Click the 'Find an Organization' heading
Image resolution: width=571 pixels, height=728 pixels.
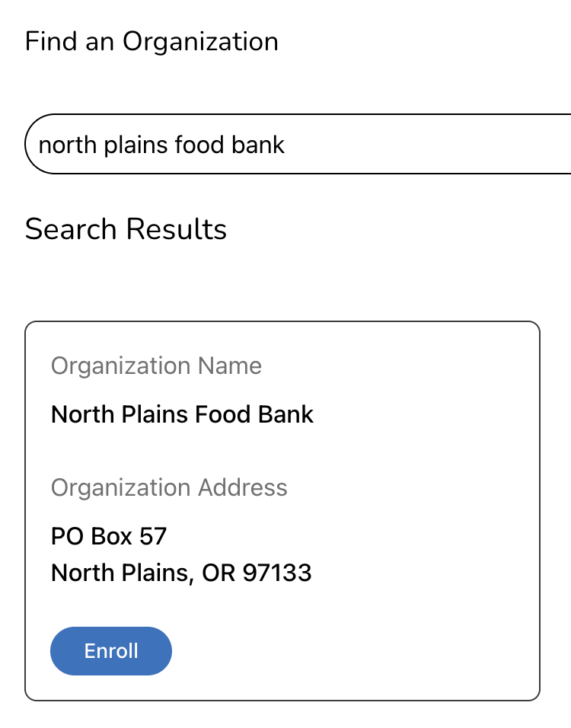coord(152,41)
